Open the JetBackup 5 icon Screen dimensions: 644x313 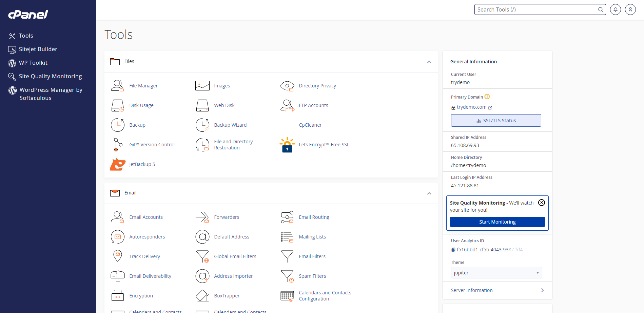tap(117, 164)
